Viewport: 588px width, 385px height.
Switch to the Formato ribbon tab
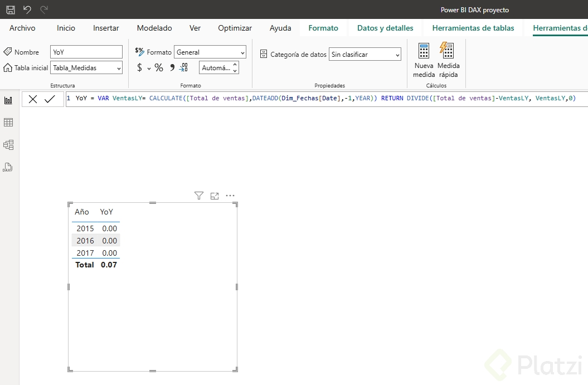point(323,28)
